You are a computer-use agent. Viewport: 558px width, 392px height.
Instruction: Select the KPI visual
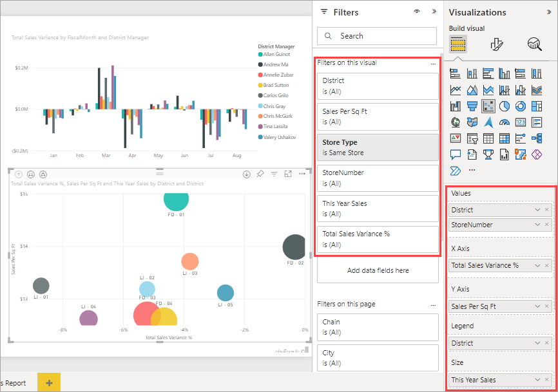[455, 138]
